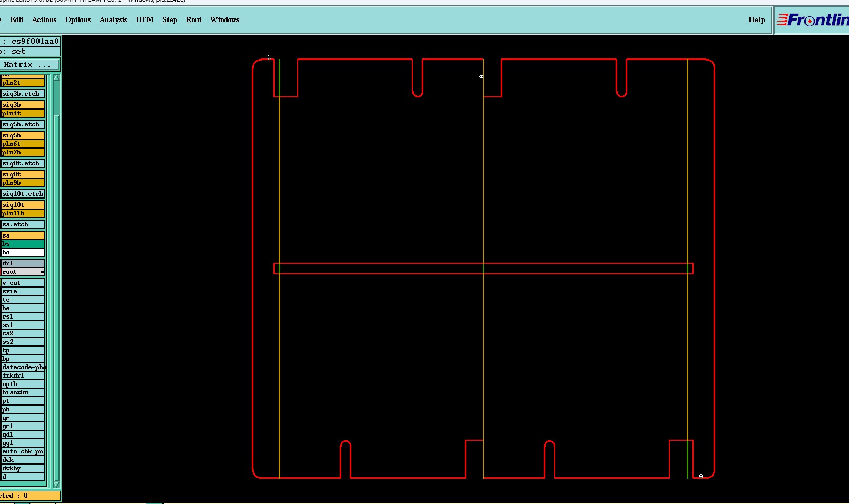Image resolution: width=849 pixels, height=504 pixels.
Task: Select the dwk layer
Action: [23, 460]
